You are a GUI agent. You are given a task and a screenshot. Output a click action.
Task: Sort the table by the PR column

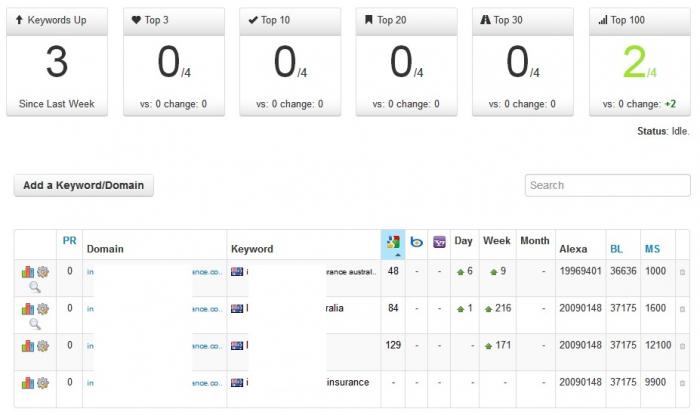coord(69,241)
